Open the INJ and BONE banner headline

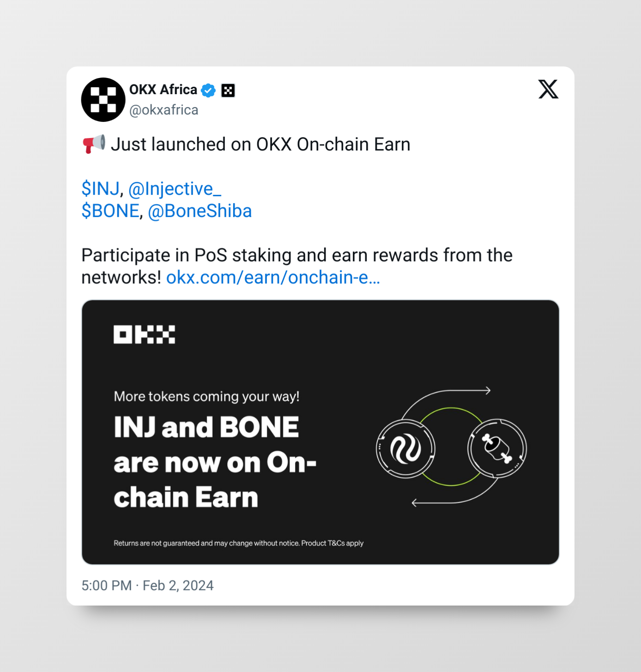[215, 462]
